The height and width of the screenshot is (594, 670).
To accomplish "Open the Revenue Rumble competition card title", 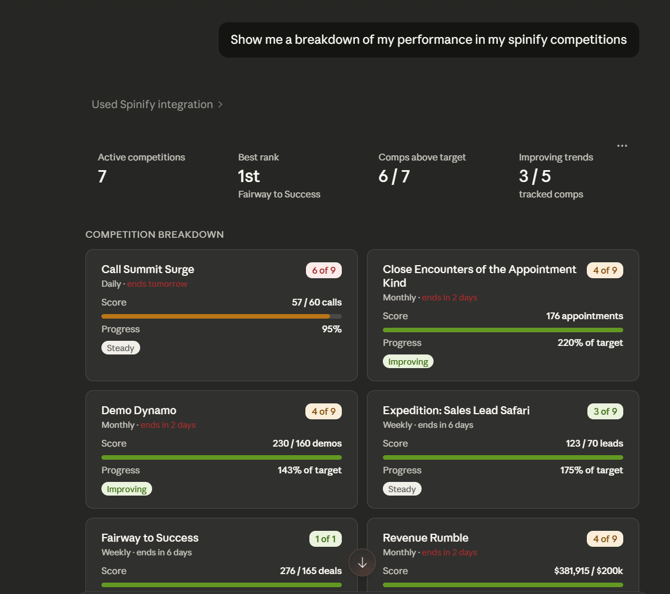I will click(425, 538).
